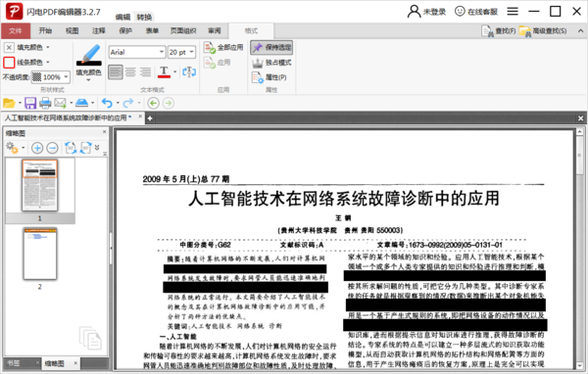The width and height of the screenshot is (588, 374).
Task: Click the scanner icon
Action: click(x=81, y=103)
